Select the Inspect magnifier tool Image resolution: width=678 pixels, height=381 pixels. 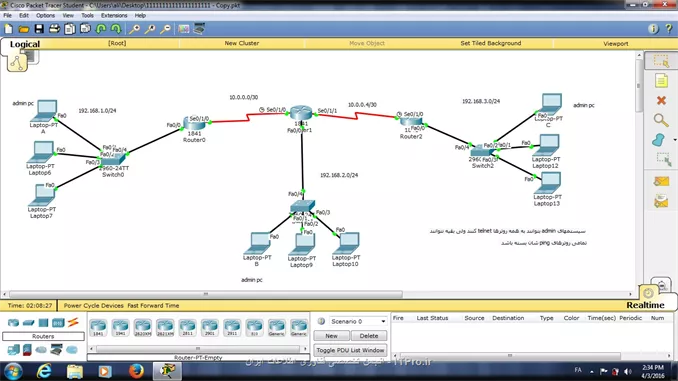pyautogui.click(x=661, y=120)
